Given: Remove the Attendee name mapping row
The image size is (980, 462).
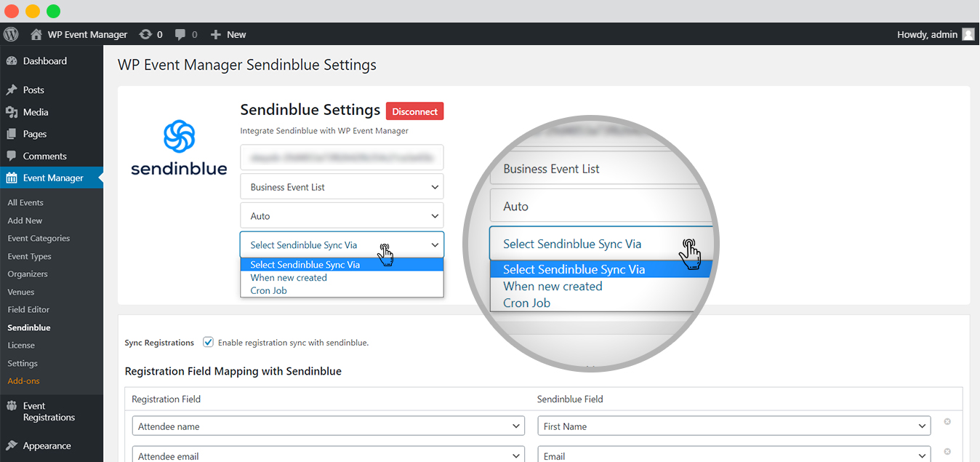Looking at the screenshot, I should [947, 421].
